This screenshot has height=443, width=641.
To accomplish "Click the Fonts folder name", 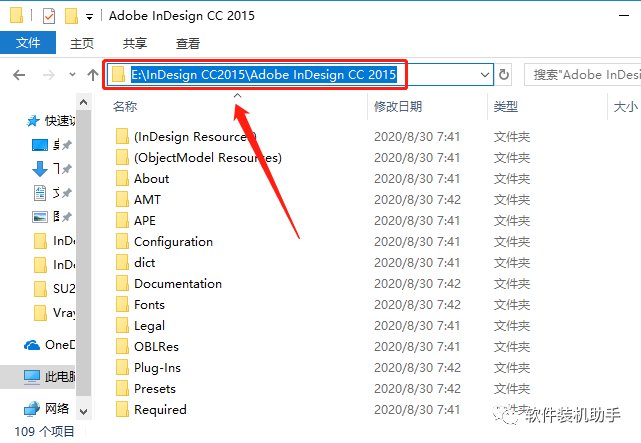I will coord(149,304).
